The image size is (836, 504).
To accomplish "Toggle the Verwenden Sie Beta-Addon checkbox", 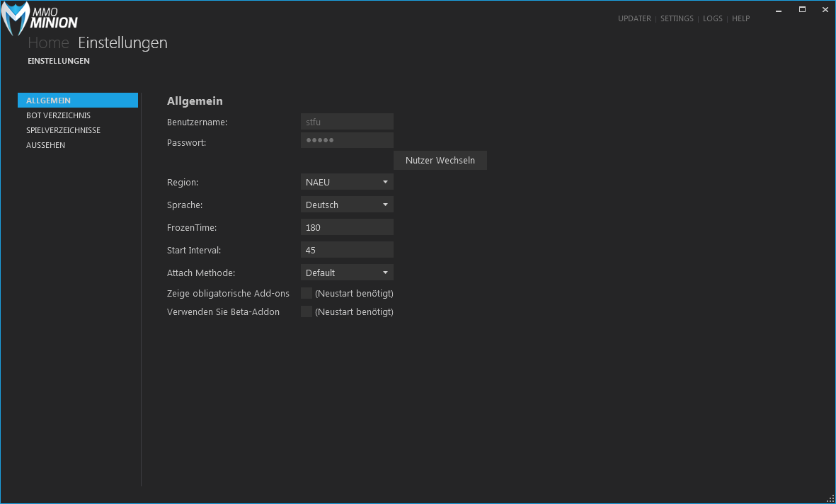I will point(307,311).
